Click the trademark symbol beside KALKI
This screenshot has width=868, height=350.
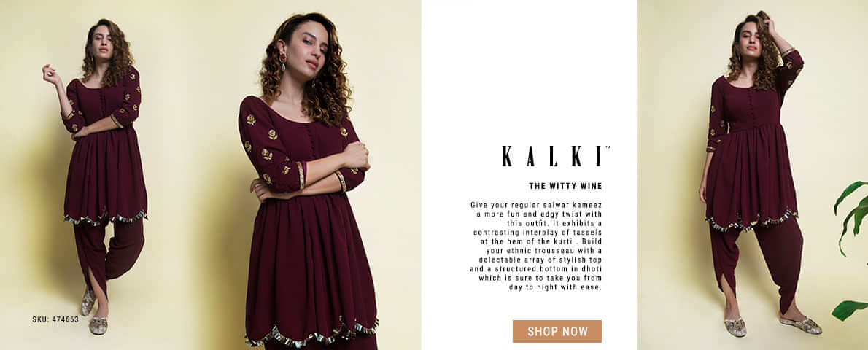608,147
